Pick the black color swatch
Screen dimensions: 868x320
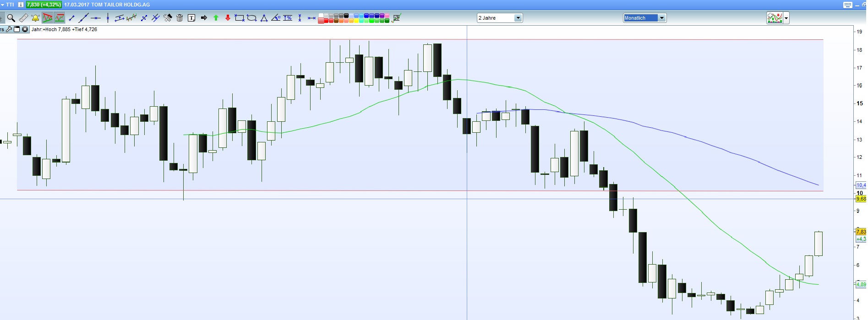point(346,16)
